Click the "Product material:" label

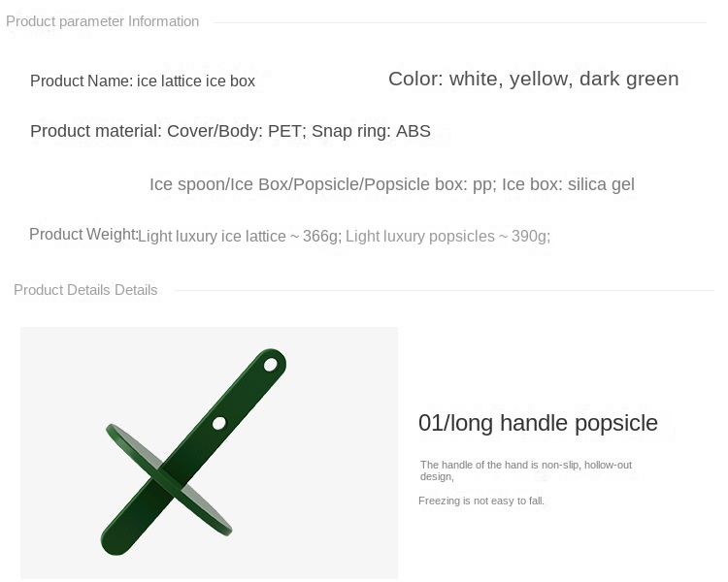[x=95, y=131]
